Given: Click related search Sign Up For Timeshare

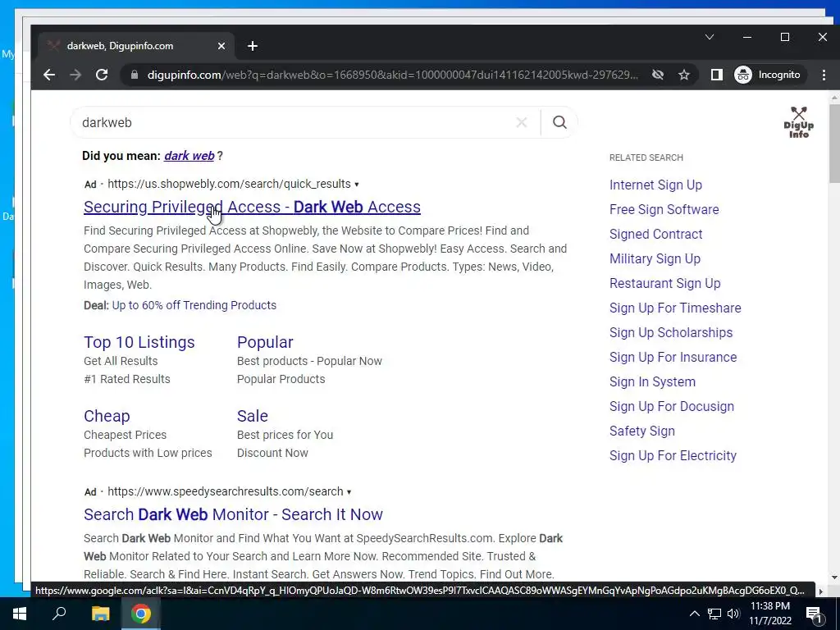Looking at the screenshot, I should pos(676,308).
